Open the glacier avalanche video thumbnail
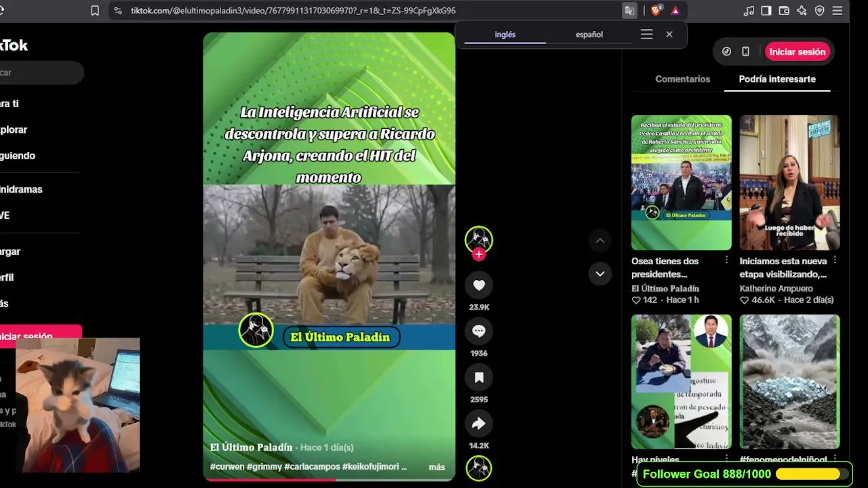 point(790,382)
